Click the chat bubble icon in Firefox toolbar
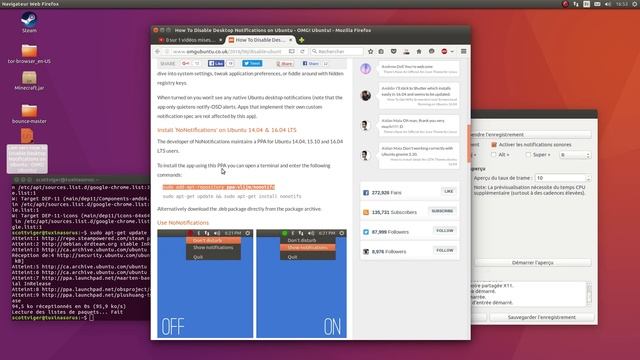This screenshot has width=640, height=360. point(431,51)
